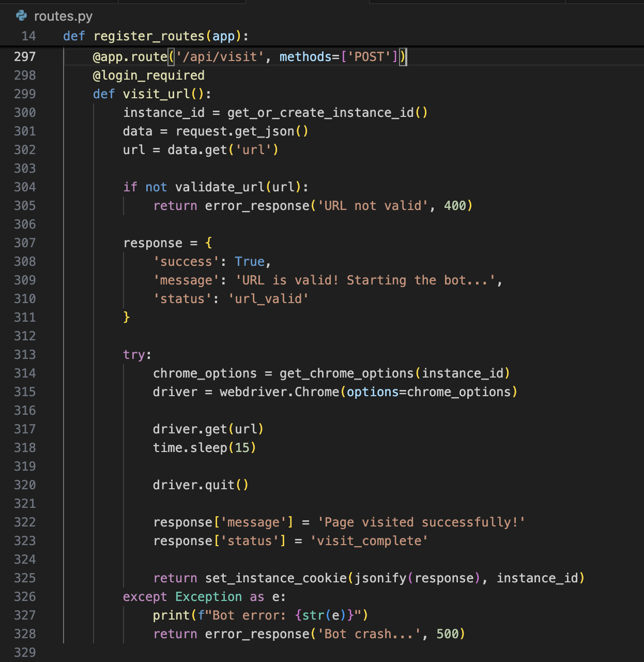The height and width of the screenshot is (662, 644).
Task: Click the 'Exception' class name on line 326
Action: click(209, 597)
